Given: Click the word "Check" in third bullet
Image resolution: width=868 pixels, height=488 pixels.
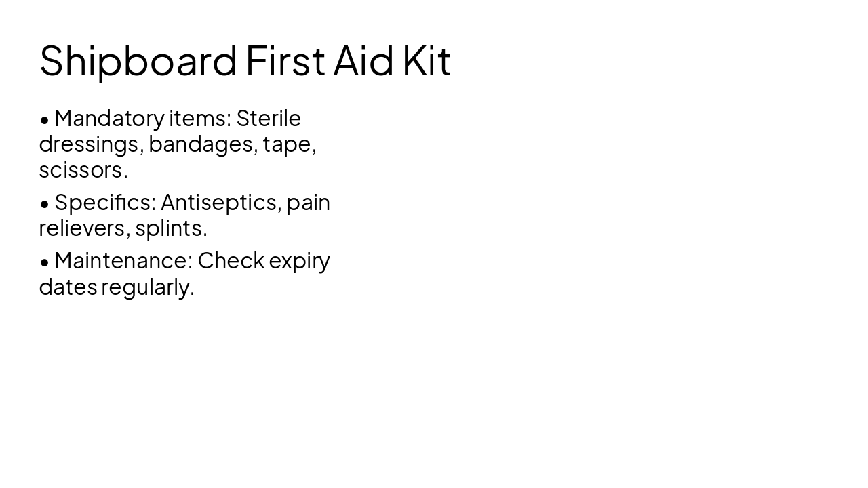Looking at the screenshot, I should tap(231, 261).
